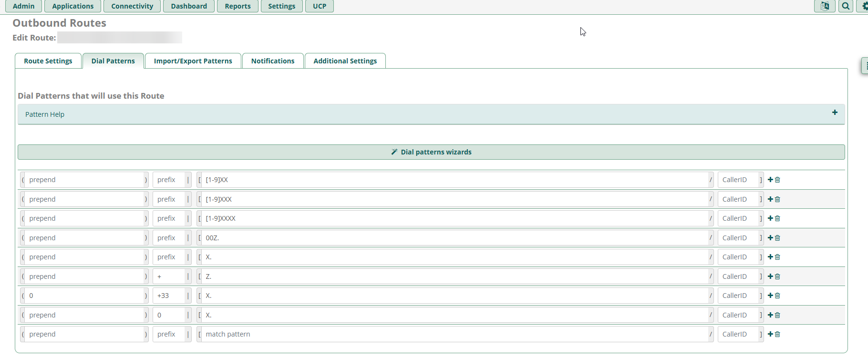Open the UCP link
Screen dimensions: 868x358
(320, 6)
